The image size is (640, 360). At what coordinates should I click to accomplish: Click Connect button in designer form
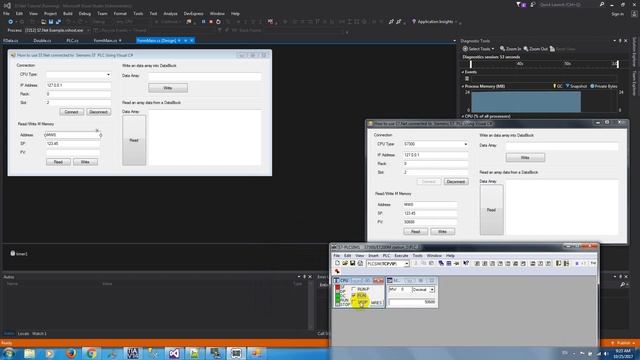coord(71,112)
